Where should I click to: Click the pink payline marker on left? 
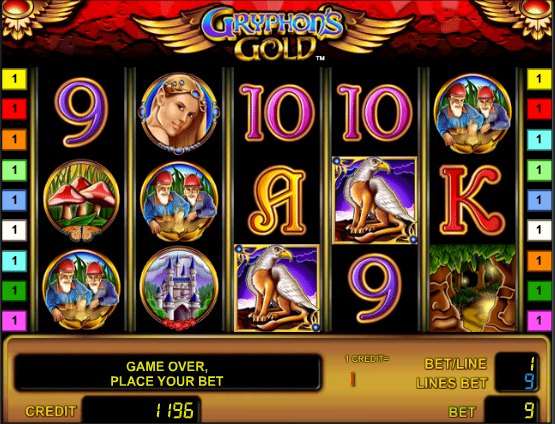coord(15,321)
